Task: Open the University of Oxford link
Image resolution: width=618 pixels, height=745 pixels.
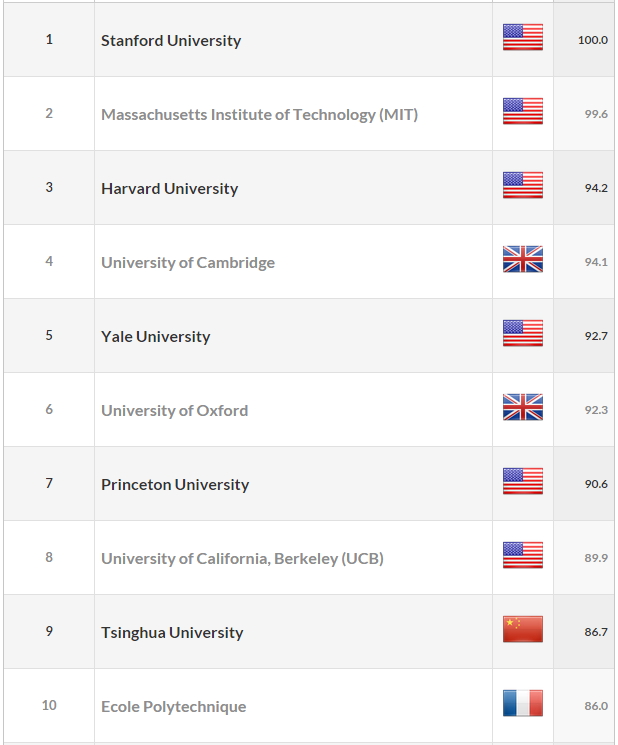Action: click(x=175, y=411)
